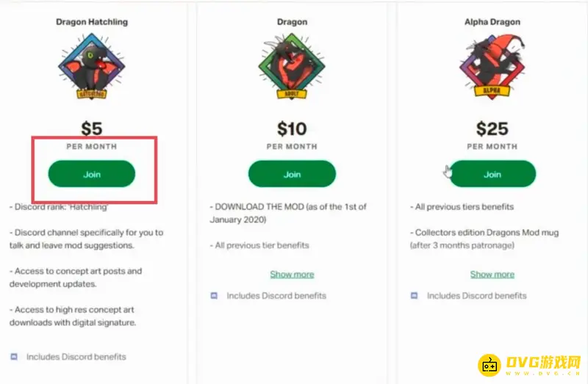Expand Show more under Dragon tier
This screenshot has height=384, width=588.
[x=292, y=274]
